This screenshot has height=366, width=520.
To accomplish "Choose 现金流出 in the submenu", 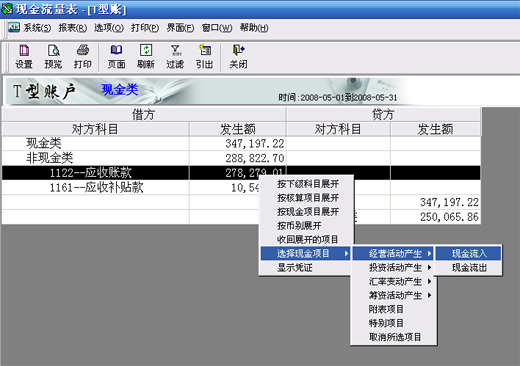I will point(468,268).
